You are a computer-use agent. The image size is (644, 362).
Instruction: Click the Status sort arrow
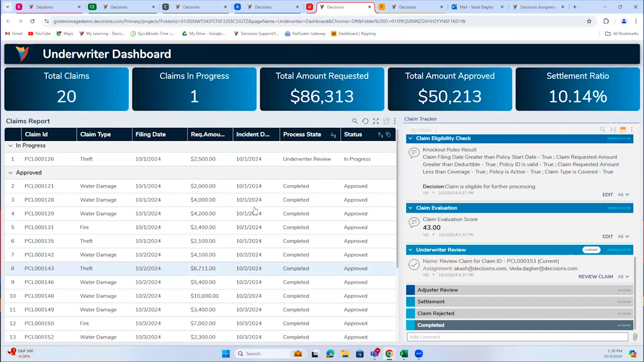click(x=380, y=135)
